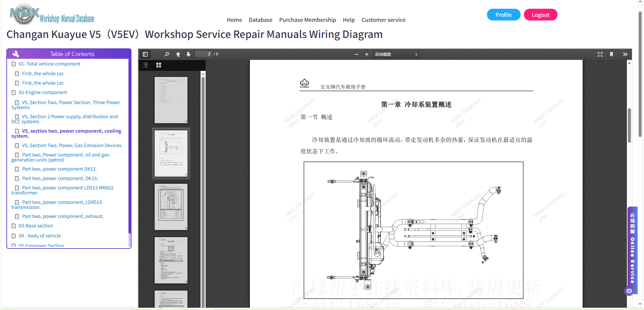The width and height of the screenshot is (644, 310).
Task: Click document icon beside '01- Total vehicle component'
Action: (x=14, y=64)
